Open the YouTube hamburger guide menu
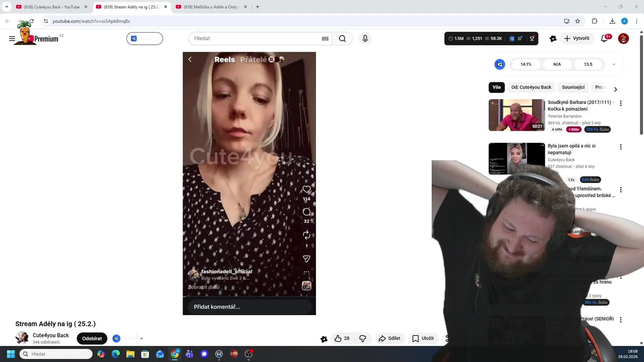The height and width of the screenshot is (362, 644). tap(12, 39)
